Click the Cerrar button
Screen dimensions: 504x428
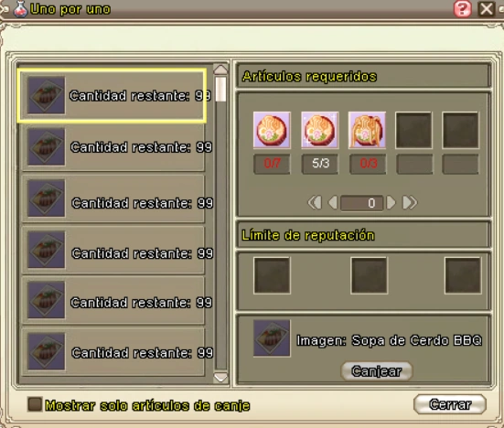[x=450, y=404]
